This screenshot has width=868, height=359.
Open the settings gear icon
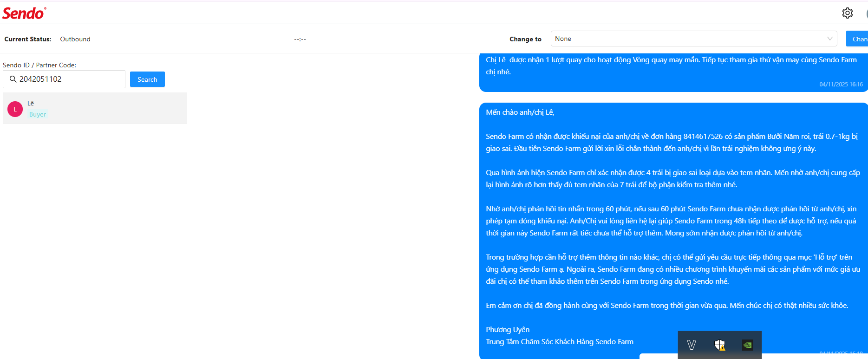pyautogui.click(x=848, y=13)
